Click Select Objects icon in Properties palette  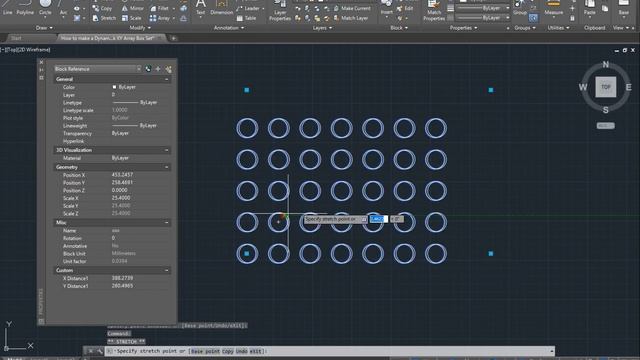click(158, 69)
